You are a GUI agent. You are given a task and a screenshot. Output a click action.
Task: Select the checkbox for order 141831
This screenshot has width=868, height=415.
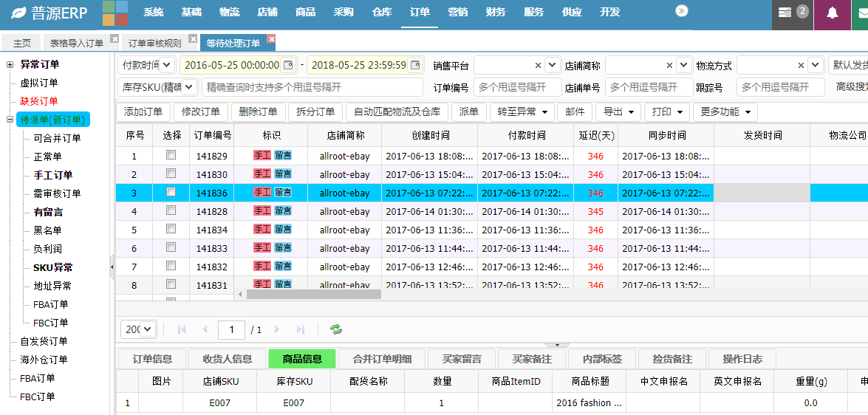pyautogui.click(x=171, y=284)
